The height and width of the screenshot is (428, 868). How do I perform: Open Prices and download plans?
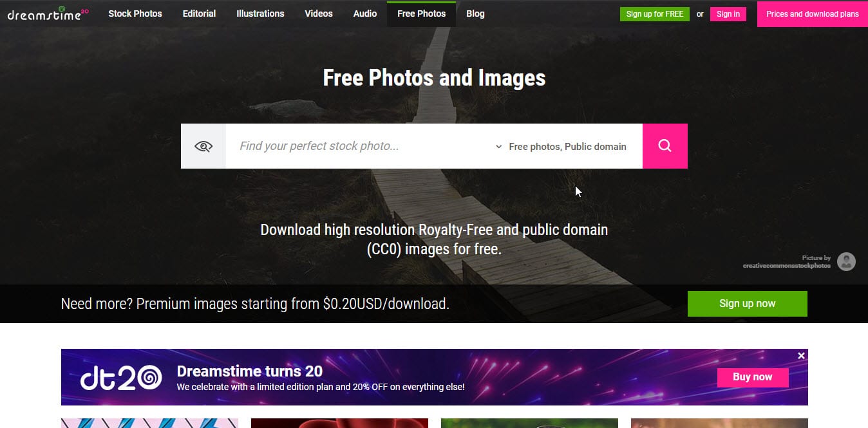813,14
